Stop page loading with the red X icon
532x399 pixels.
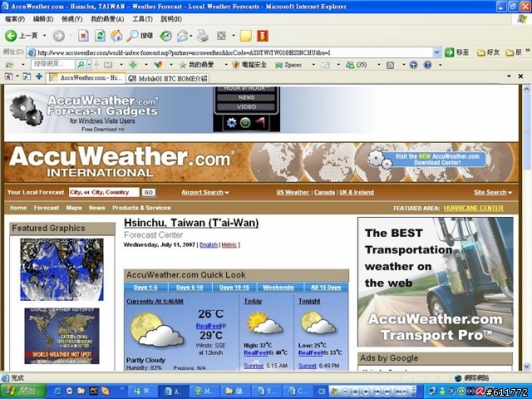coord(83,36)
